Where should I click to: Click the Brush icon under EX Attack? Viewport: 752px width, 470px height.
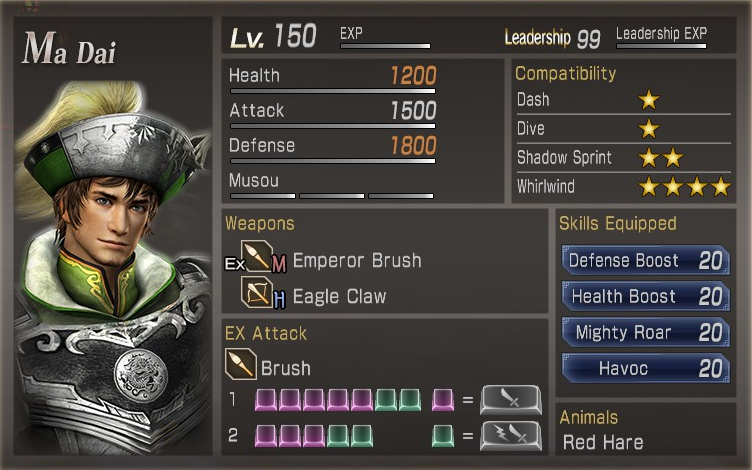pos(241,364)
